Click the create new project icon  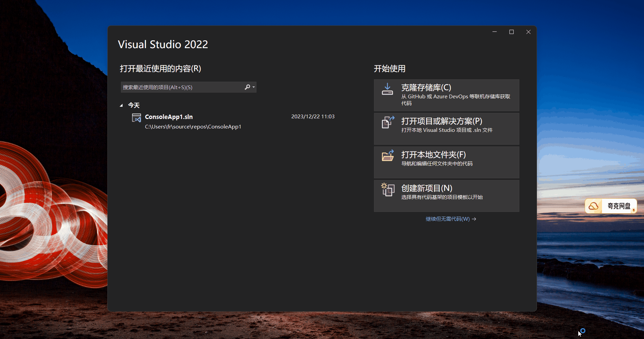(388, 190)
